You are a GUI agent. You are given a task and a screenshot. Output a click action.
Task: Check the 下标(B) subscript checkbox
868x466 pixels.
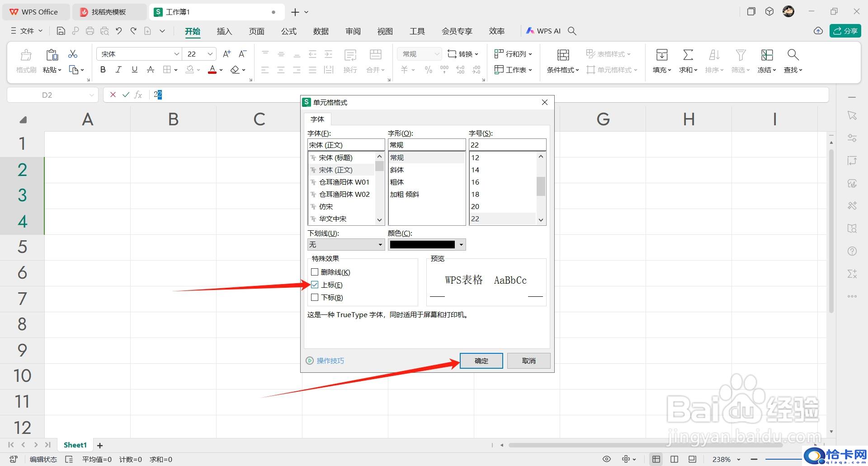(x=315, y=297)
